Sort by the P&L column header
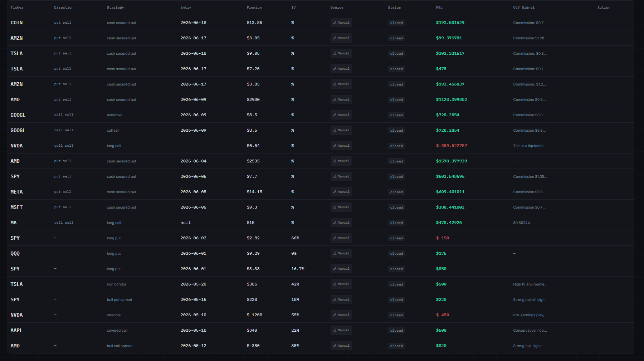Image resolution: width=644 pixels, height=361 pixels. tap(439, 8)
